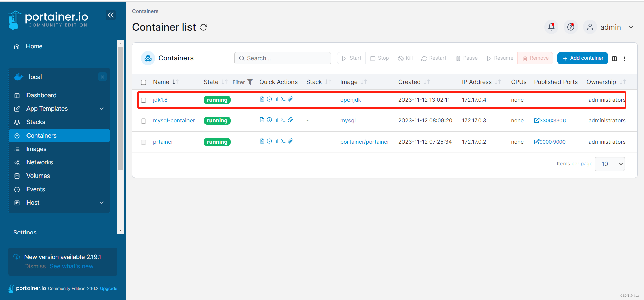
Task: Open mysql-container logs icon
Action: (x=262, y=120)
